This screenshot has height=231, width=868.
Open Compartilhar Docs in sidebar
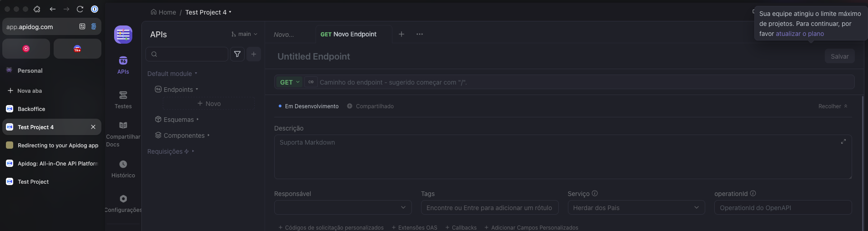[123, 134]
